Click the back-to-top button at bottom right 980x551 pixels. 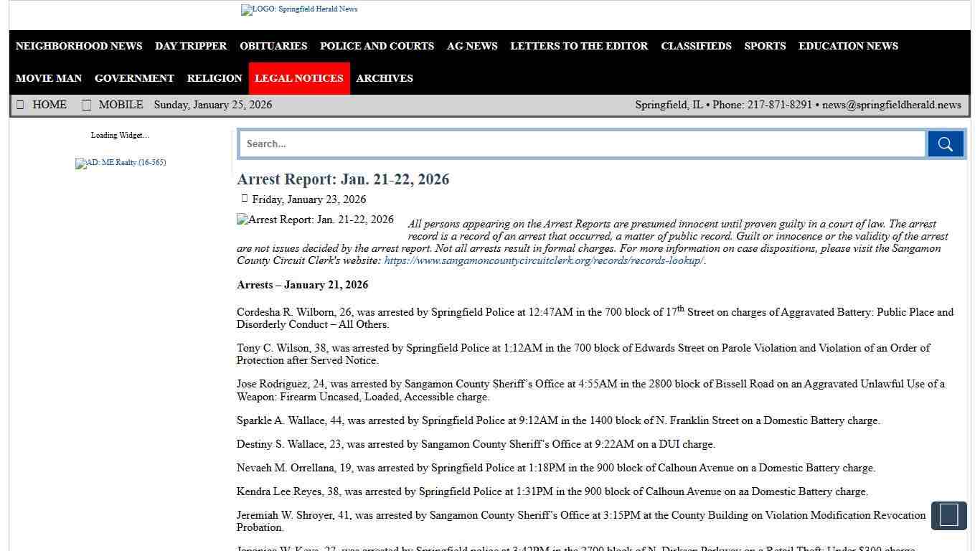[948, 515]
